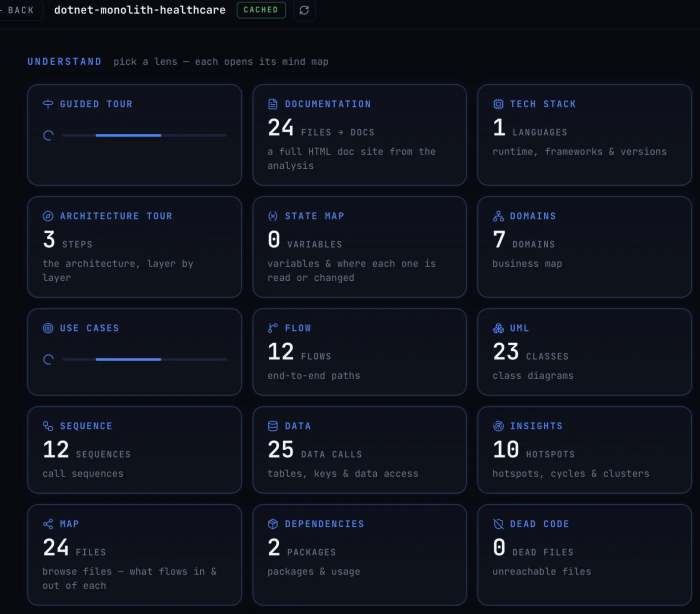Click the Data database icon
This screenshot has width=700, height=614.
tap(273, 426)
